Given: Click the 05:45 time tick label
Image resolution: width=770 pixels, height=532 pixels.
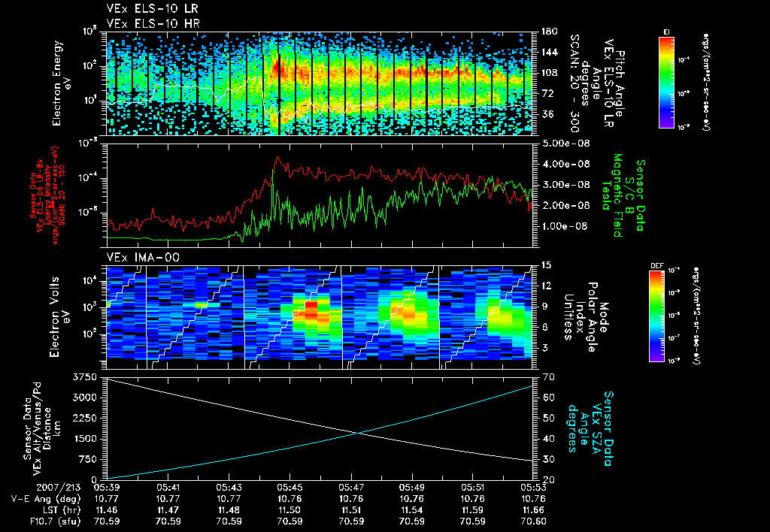Looking at the screenshot, I should [290, 488].
